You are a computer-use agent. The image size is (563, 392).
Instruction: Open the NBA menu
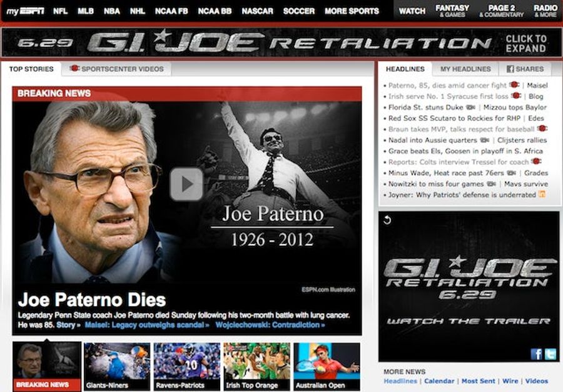(112, 11)
